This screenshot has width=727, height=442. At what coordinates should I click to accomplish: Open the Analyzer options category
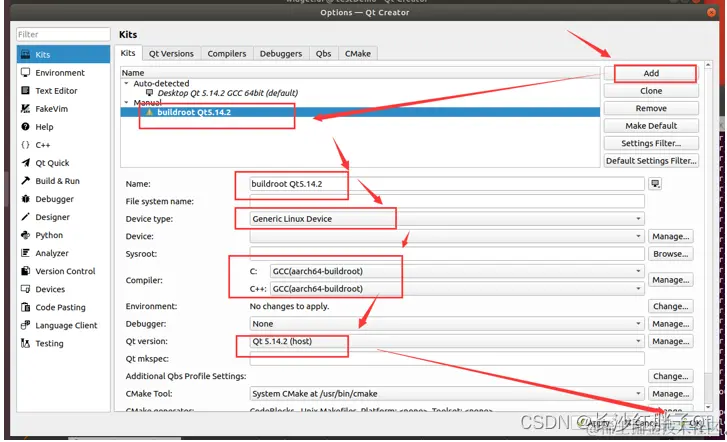click(64, 253)
